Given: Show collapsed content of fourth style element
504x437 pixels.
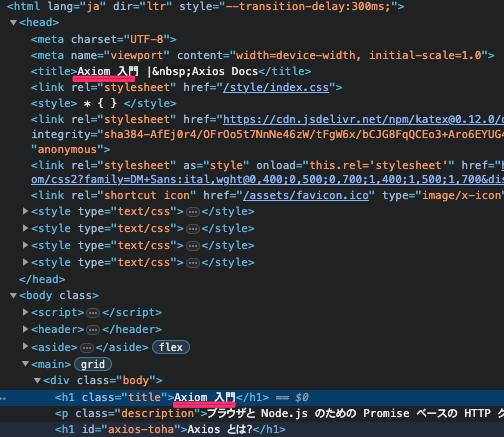Looking at the screenshot, I should click(193, 263).
